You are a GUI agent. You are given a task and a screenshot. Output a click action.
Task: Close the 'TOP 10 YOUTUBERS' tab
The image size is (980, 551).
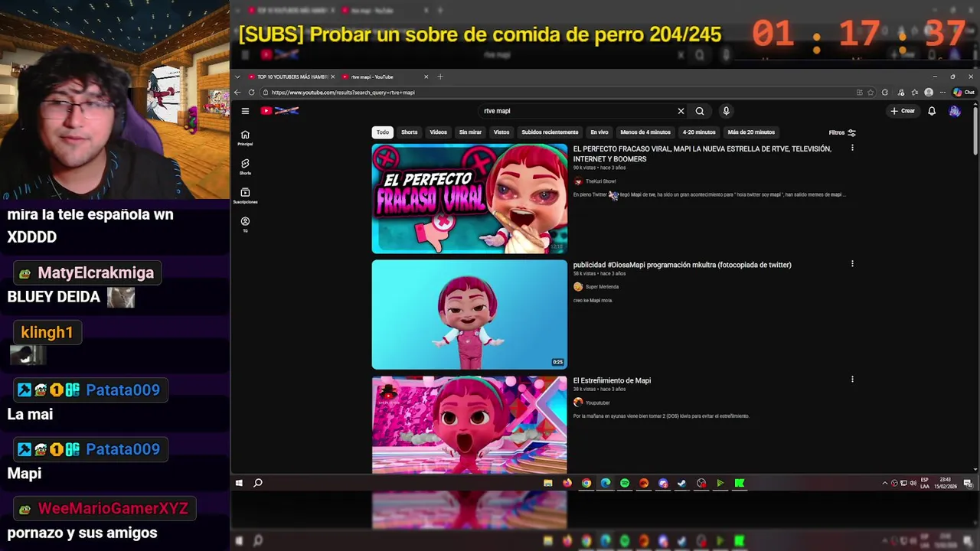[x=332, y=77]
